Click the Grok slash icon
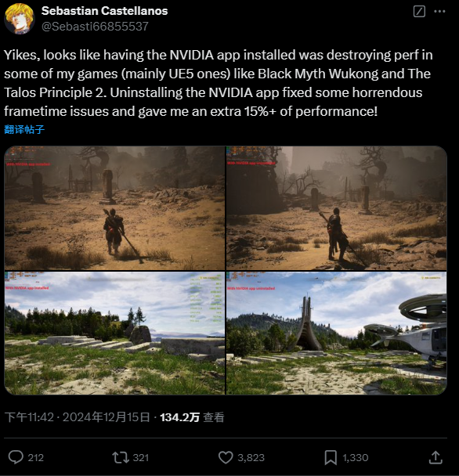Viewport: 459px width, 476px height. coord(419,12)
